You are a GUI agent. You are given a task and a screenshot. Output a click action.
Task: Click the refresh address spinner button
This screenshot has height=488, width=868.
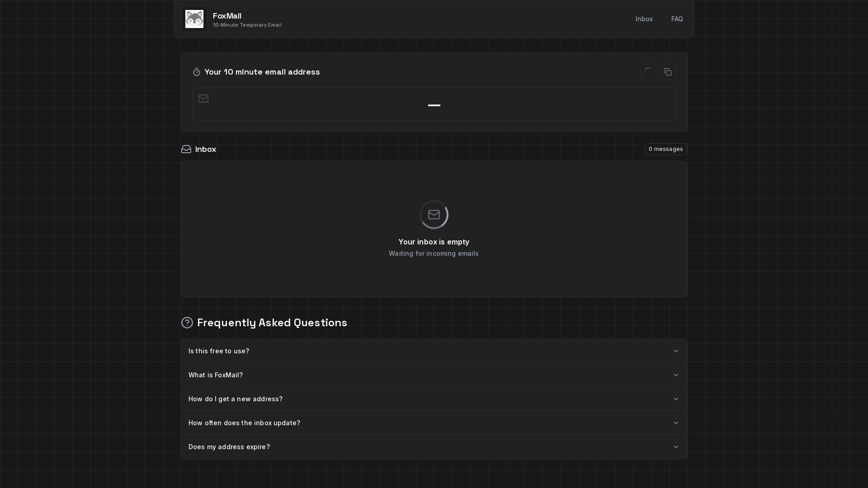coord(648,72)
